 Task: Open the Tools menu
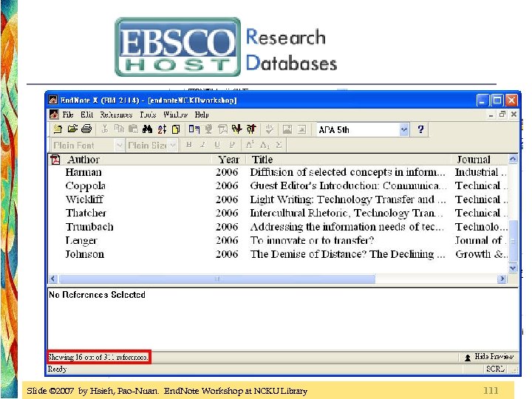click(148, 115)
